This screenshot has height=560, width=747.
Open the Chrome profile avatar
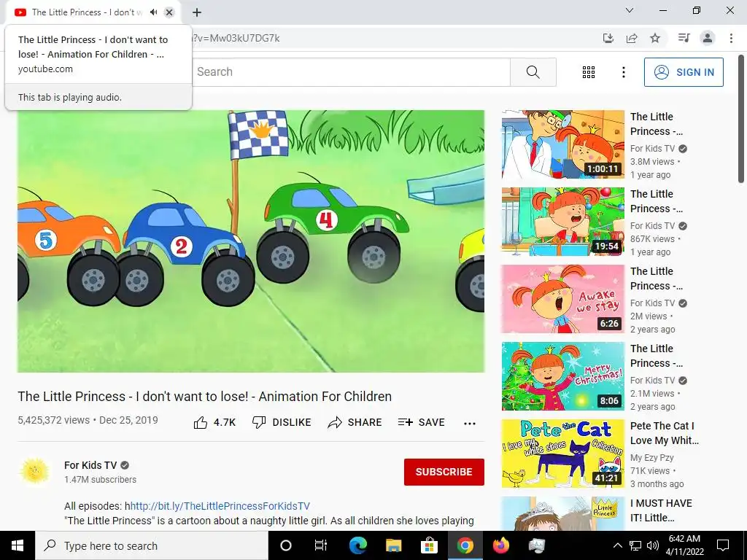pos(708,38)
